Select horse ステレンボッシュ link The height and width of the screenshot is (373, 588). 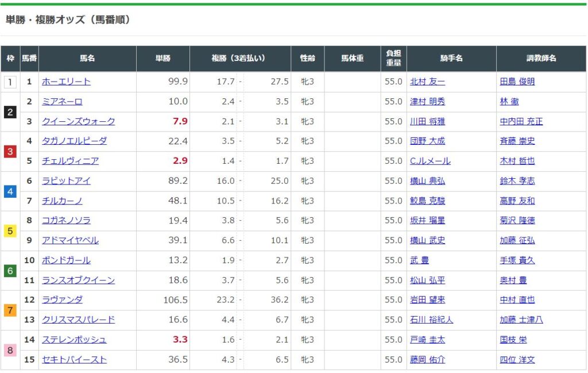[x=74, y=340]
